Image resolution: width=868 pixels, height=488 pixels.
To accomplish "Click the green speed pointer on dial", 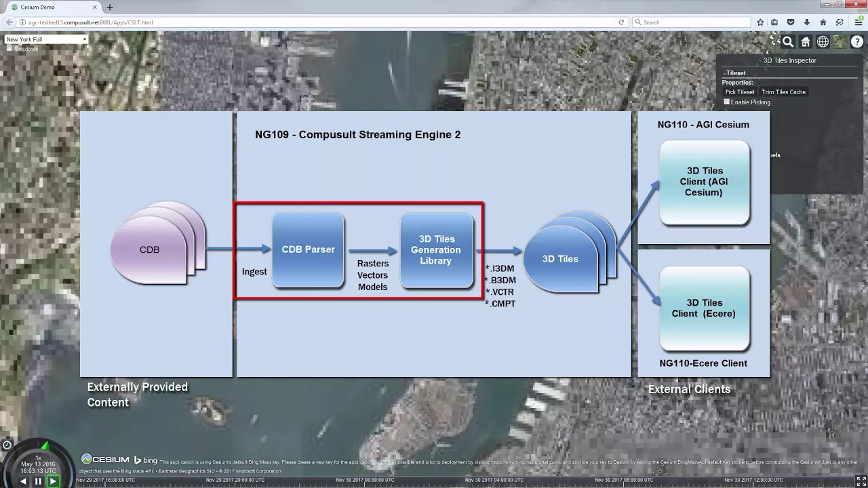I will click(45, 445).
